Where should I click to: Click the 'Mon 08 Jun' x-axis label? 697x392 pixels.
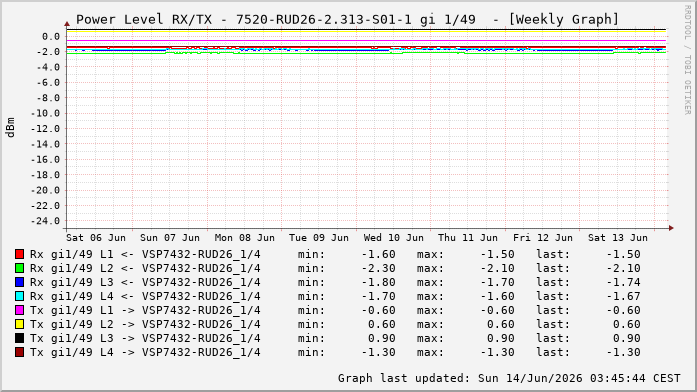tap(244, 238)
